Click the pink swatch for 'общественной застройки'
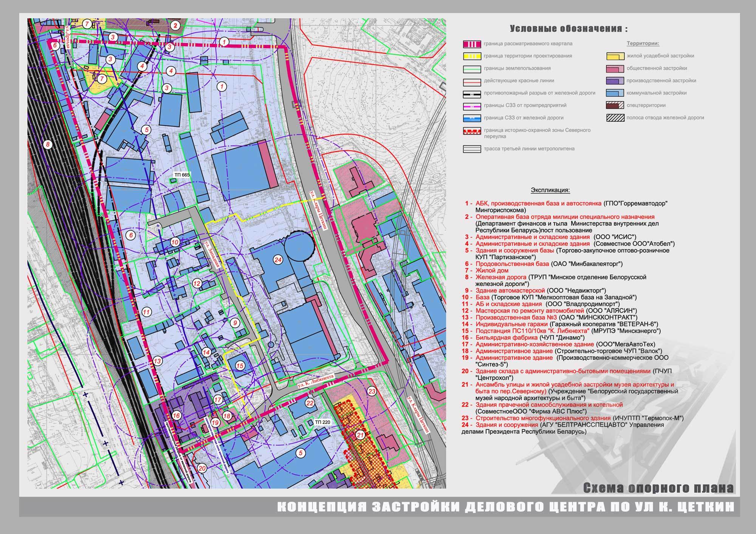Image resolution: width=756 pixels, height=534 pixels. pos(615,69)
